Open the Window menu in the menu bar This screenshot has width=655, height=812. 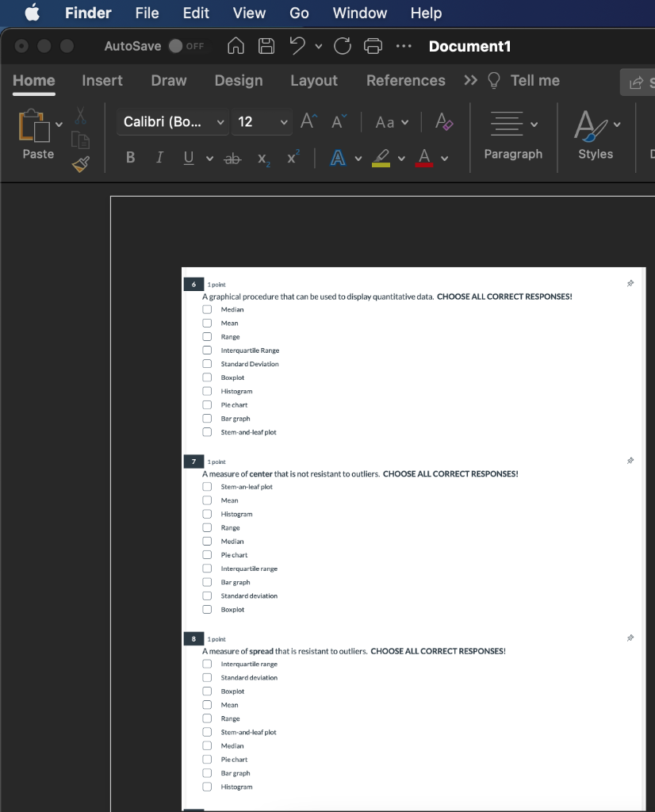pos(359,13)
